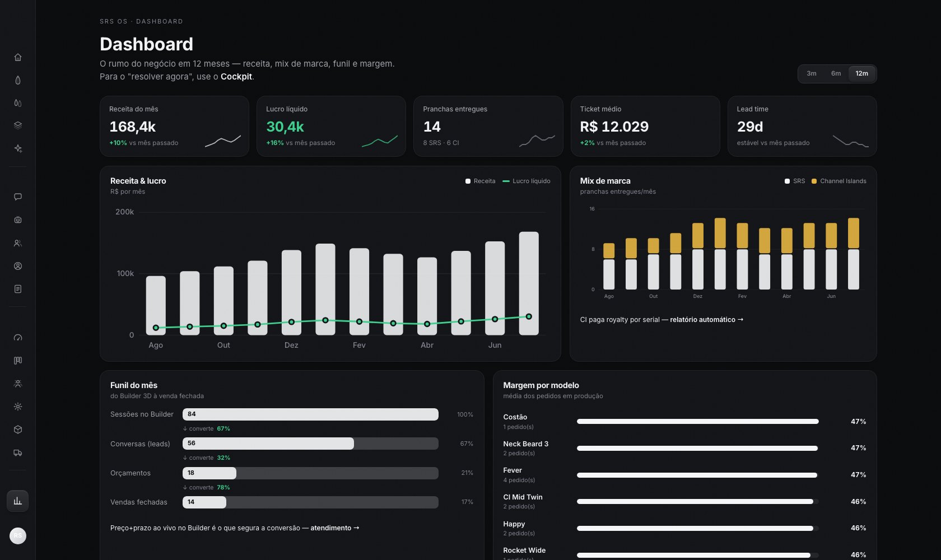This screenshot has width=941, height=560.
Task: Click the Orçamentos funnel bar
Action: pyautogui.click(x=310, y=473)
